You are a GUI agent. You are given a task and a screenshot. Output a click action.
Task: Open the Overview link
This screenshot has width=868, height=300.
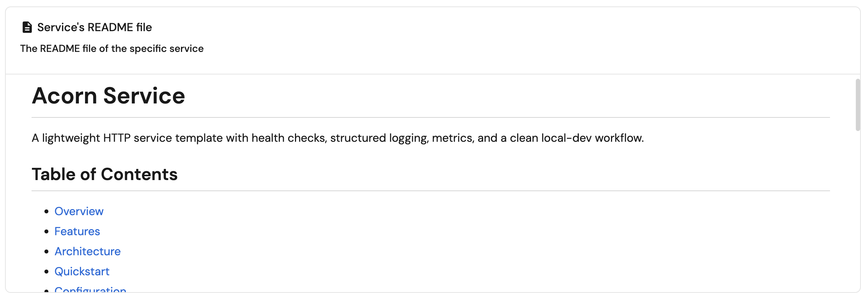[79, 211]
